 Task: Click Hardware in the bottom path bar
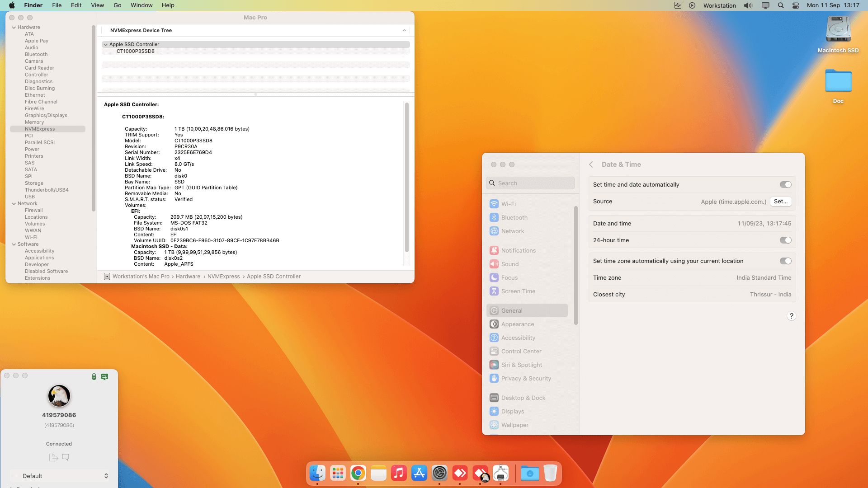point(188,277)
